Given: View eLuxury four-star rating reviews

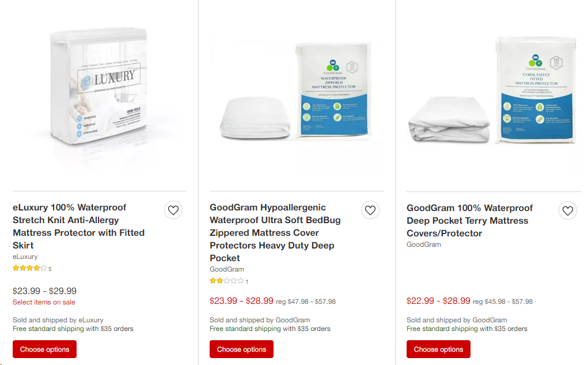Looking at the screenshot, I should pos(32,268).
